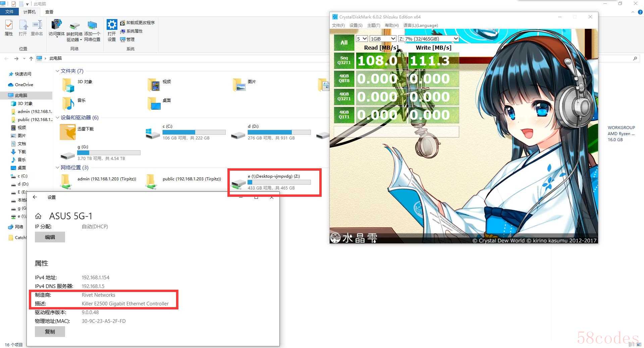Click the back arrow in the Settings window

35,197
